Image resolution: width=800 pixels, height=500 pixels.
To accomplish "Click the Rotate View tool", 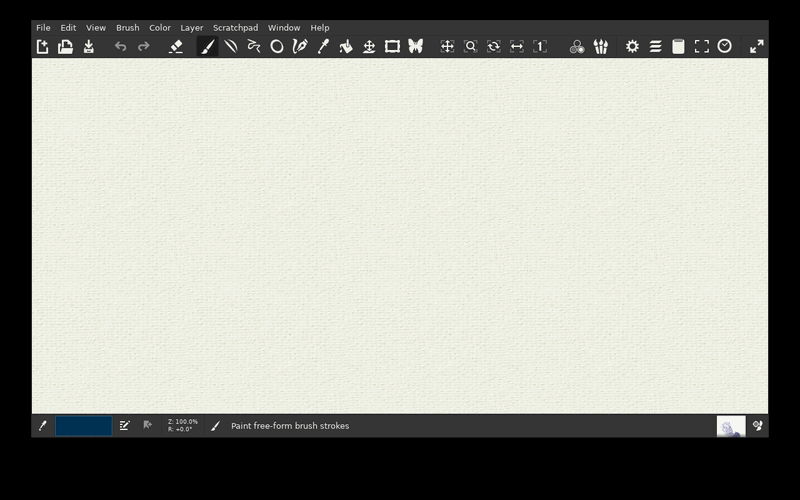I will [493, 46].
